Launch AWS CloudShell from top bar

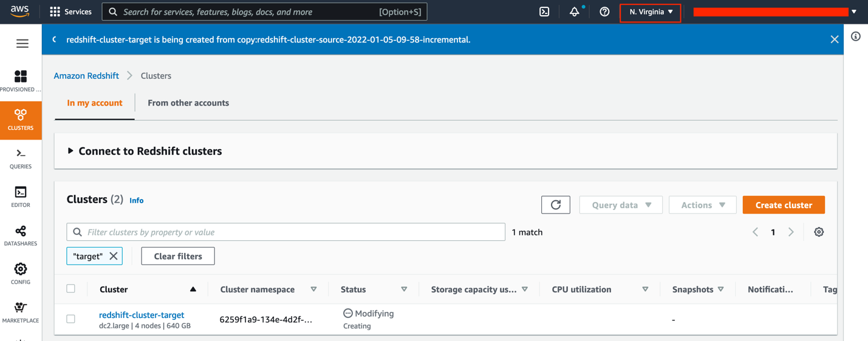click(544, 12)
